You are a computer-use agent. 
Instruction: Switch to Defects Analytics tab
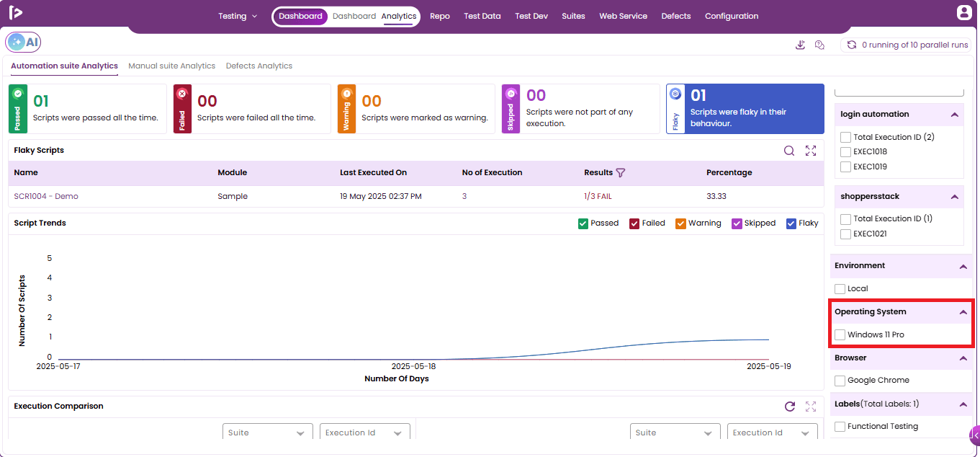coord(259,66)
